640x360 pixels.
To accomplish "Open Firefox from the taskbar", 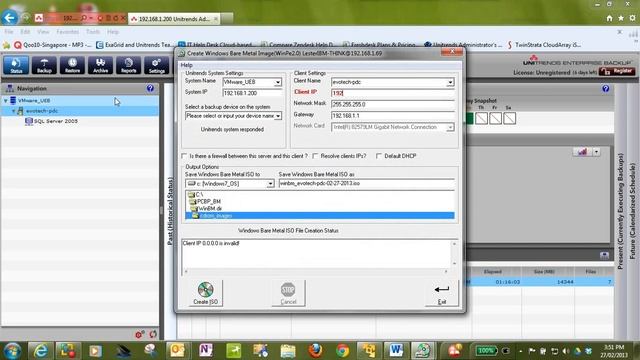I will pyautogui.click(x=315, y=351).
